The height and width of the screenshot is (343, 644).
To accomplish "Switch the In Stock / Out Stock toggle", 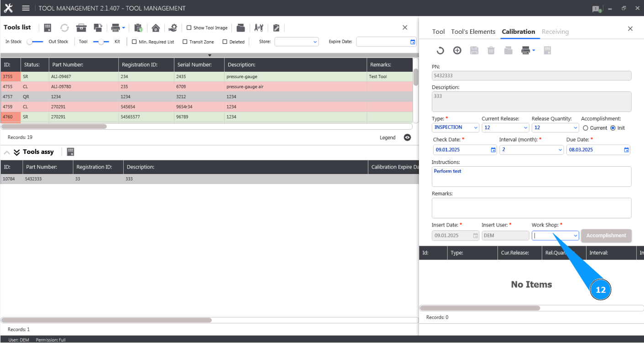I will click(x=35, y=42).
